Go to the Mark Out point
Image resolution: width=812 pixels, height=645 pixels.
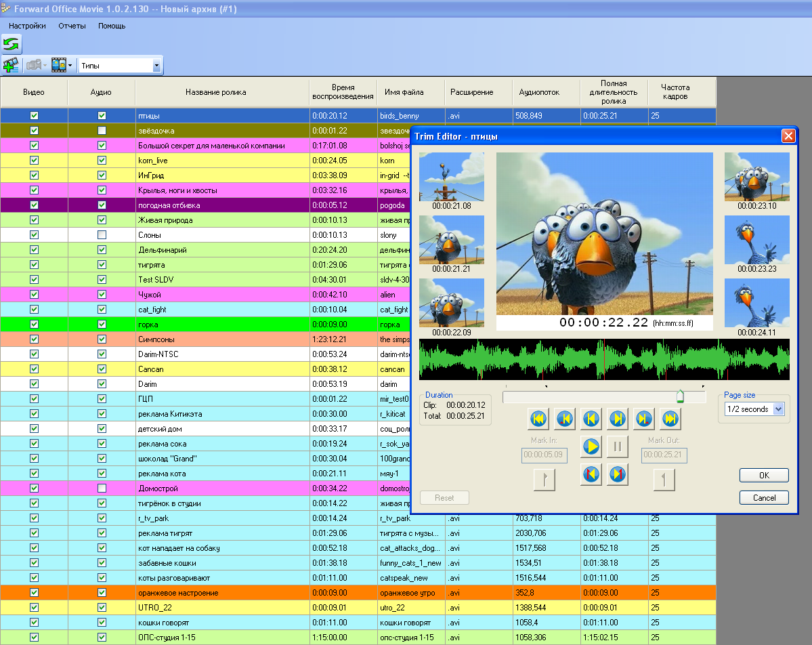point(618,475)
